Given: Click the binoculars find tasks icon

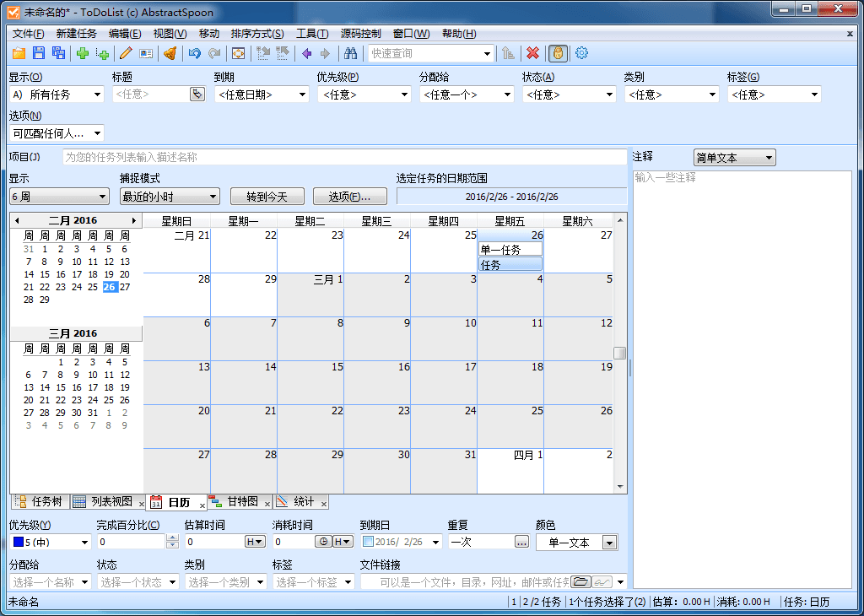Looking at the screenshot, I should click(350, 53).
